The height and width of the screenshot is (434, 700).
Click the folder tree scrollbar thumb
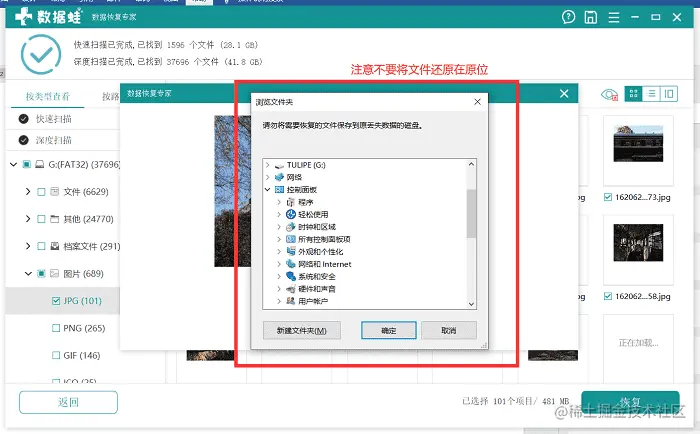click(471, 213)
